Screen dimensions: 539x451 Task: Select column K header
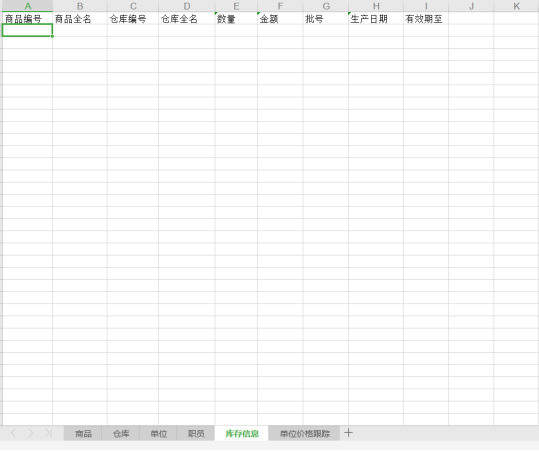(x=516, y=6)
